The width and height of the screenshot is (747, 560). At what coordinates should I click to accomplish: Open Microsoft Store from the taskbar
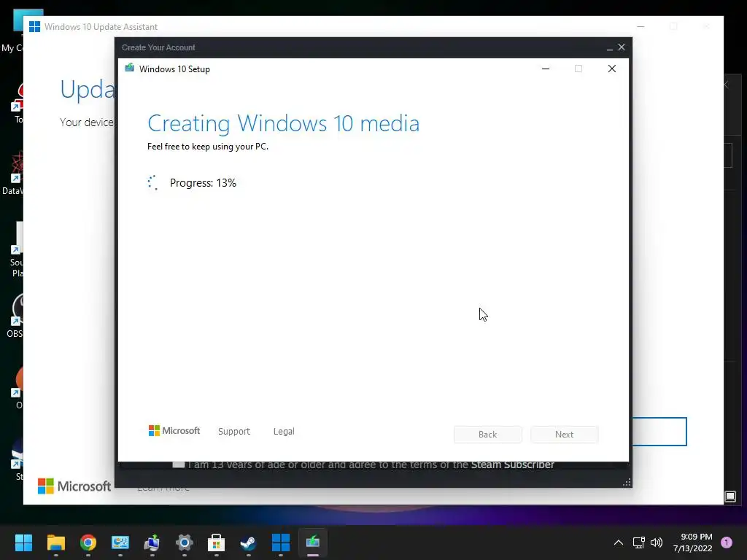click(216, 542)
